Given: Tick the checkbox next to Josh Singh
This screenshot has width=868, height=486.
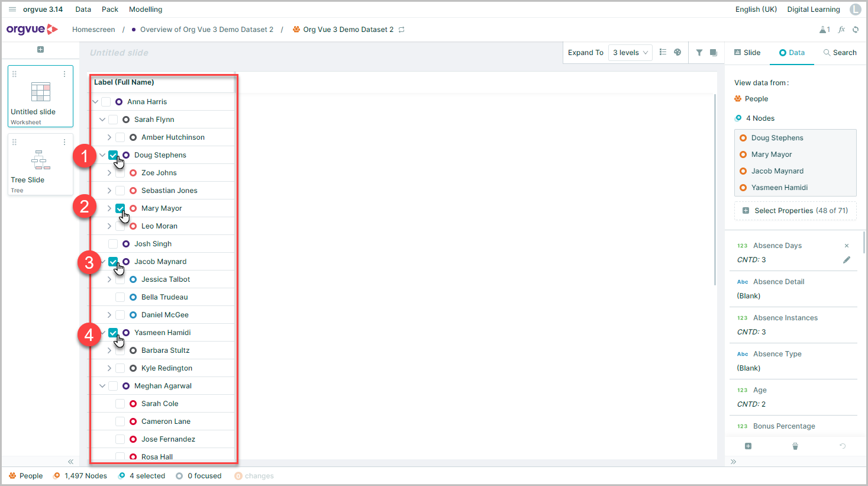Looking at the screenshot, I should point(113,244).
